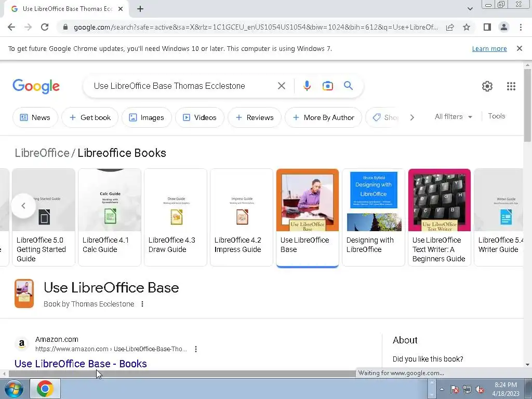Select LibreOffice 4.3 Draw Guide card
Screen dimensions: 532x399
(x=176, y=217)
